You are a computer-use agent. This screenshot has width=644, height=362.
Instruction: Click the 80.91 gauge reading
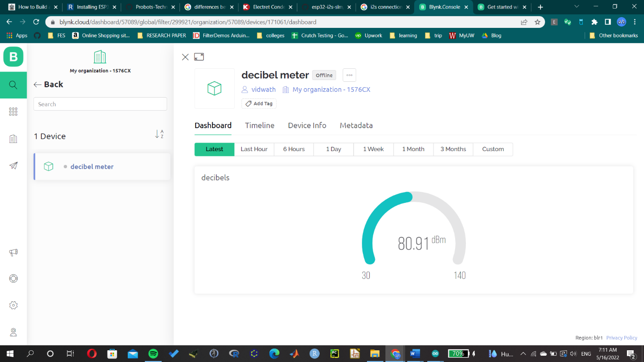[414, 243]
